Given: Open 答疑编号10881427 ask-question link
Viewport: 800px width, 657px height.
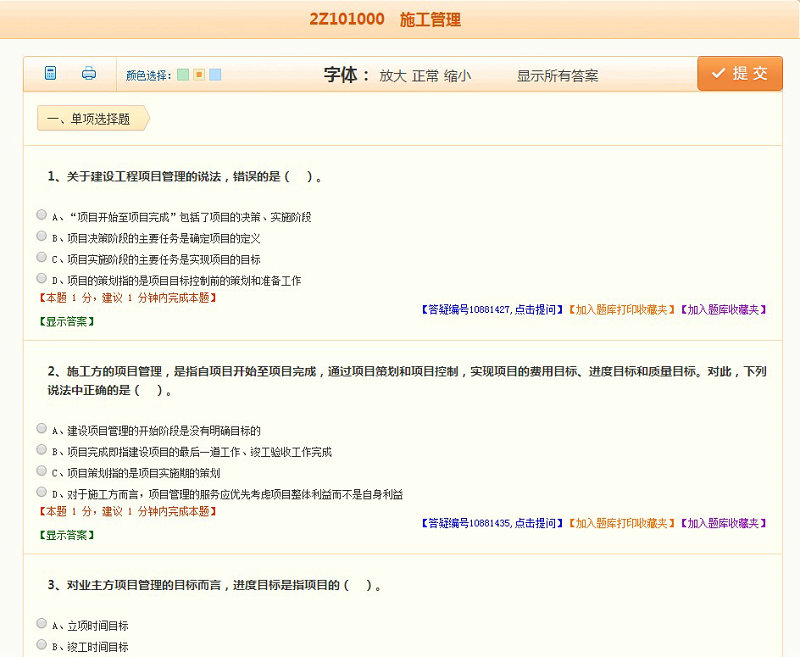Looking at the screenshot, I should 492,310.
